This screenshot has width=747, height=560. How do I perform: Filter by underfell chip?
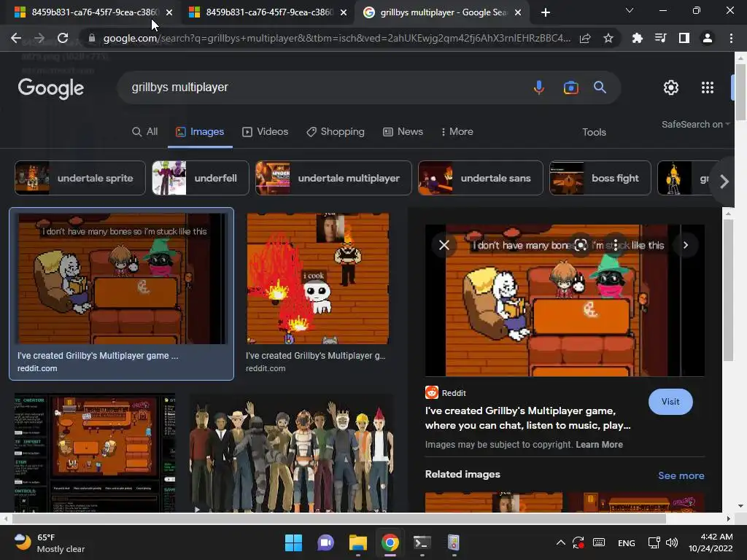(201, 178)
